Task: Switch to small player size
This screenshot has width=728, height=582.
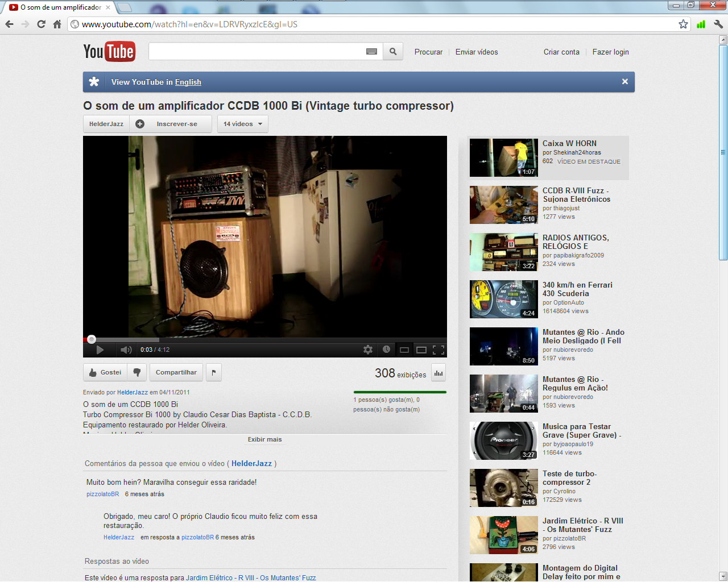Action: pyautogui.click(x=404, y=350)
